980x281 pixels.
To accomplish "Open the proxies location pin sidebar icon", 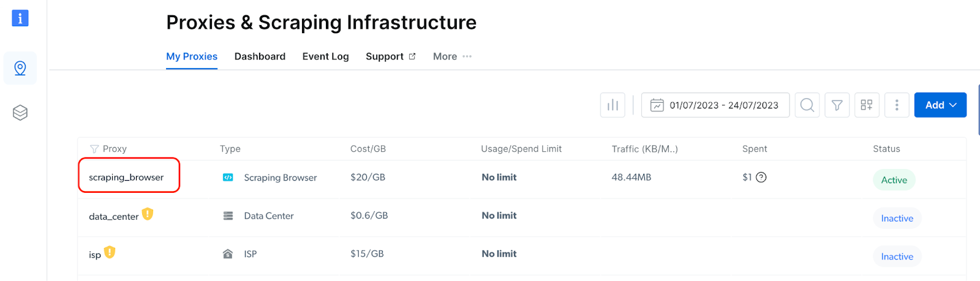I will (x=20, y=68).
